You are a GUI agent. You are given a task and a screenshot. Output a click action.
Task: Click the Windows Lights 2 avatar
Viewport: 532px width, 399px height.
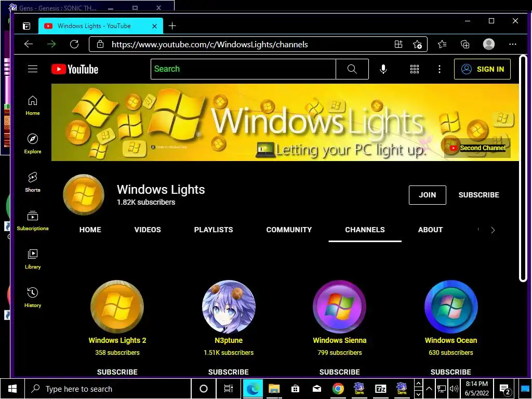pos(117,307)
